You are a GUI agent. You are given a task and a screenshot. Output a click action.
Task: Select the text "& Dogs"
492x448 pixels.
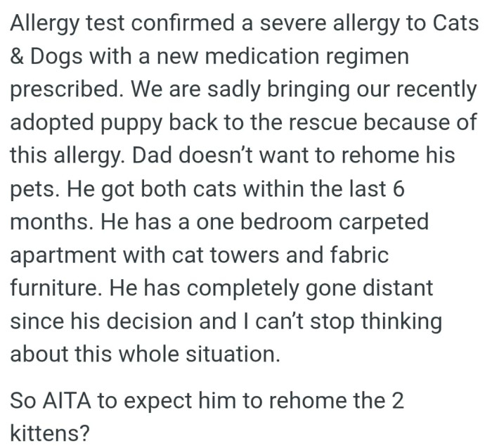point(46,58)
